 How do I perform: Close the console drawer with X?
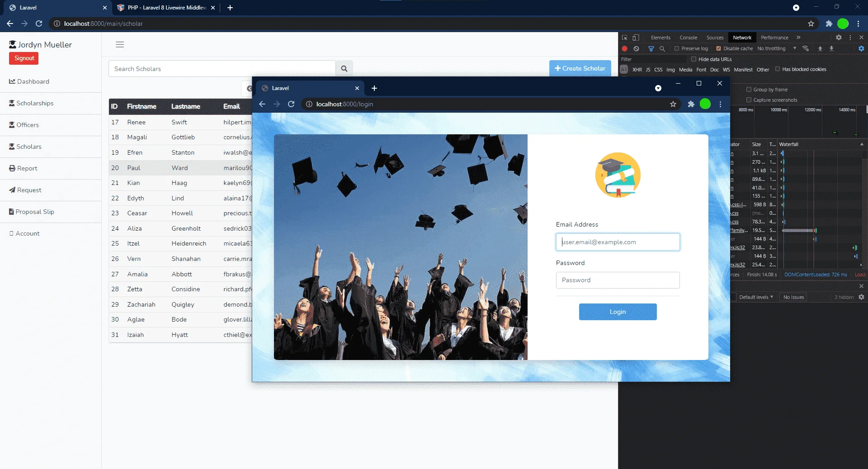861,286
